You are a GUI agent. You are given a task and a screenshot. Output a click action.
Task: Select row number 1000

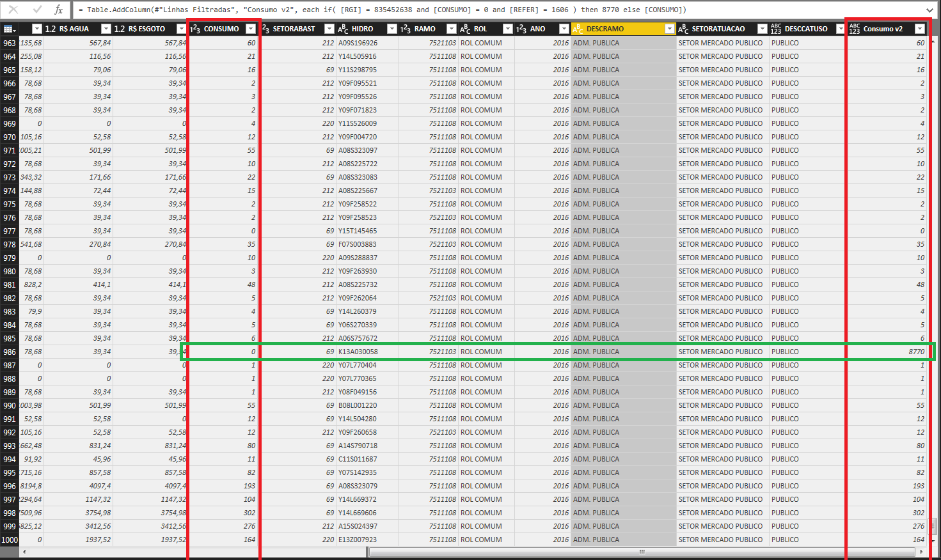click(x=10, y=540)
